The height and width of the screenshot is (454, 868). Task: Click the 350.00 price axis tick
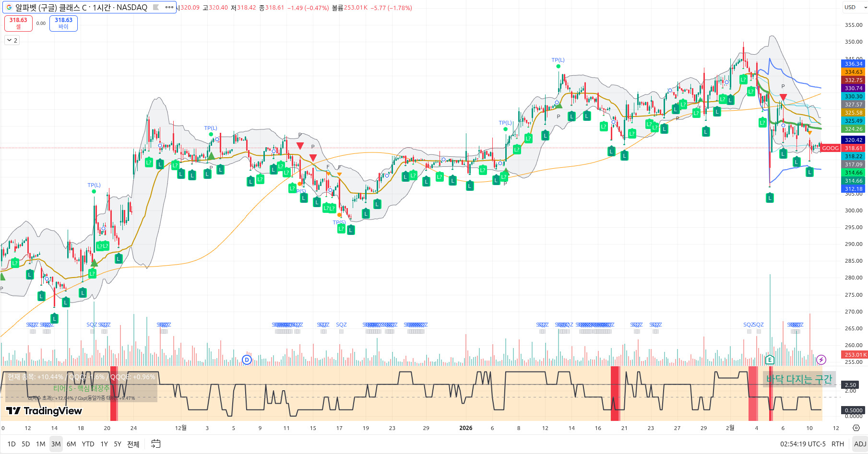853,42
